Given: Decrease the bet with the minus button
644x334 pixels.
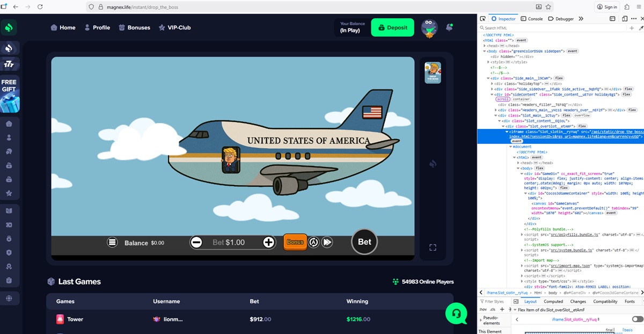Looking at the screenshot, I should tap(196, 243).
